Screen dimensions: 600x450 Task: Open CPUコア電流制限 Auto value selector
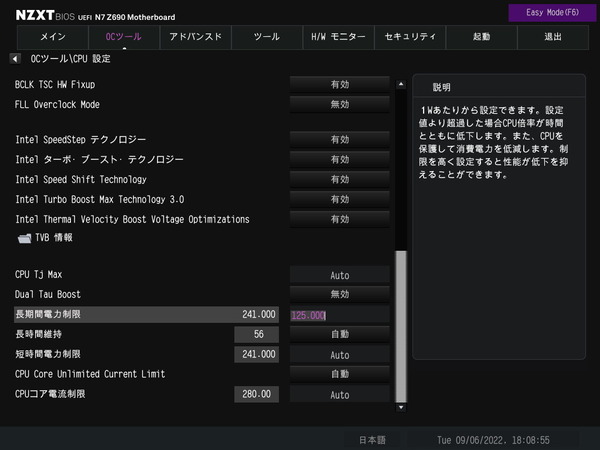tap(339, 395)
